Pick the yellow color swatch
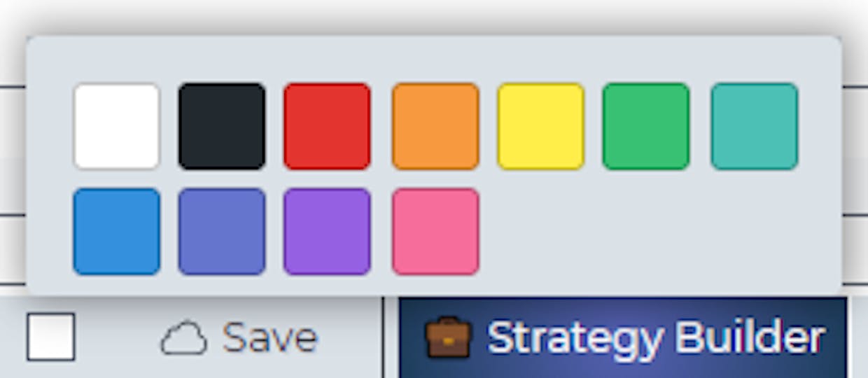The height and width of the screenshot is (378, 868). (540, 127)
